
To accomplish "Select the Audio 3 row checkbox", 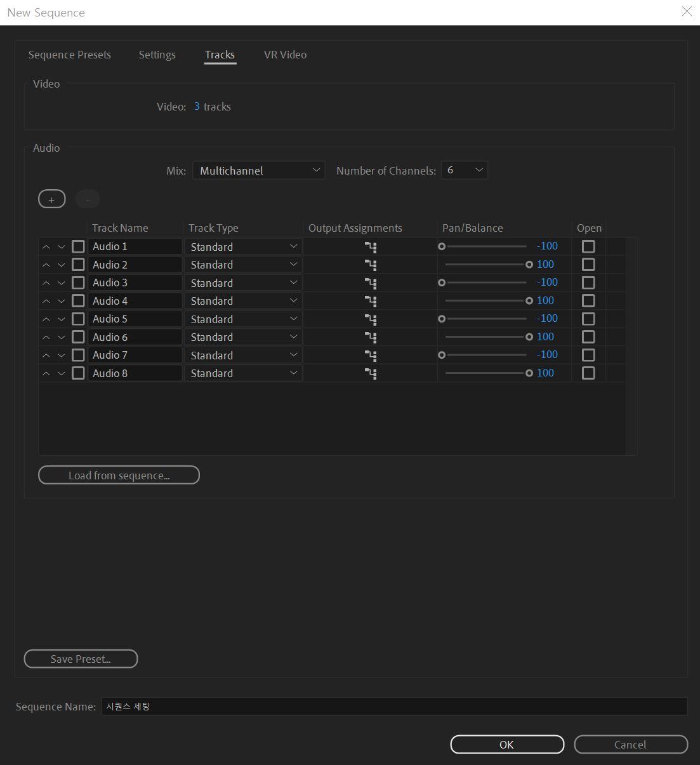I will tap(78, 283).
